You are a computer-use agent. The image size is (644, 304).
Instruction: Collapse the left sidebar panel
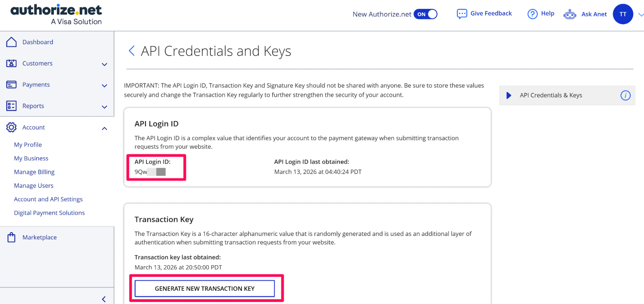(104, 299)
